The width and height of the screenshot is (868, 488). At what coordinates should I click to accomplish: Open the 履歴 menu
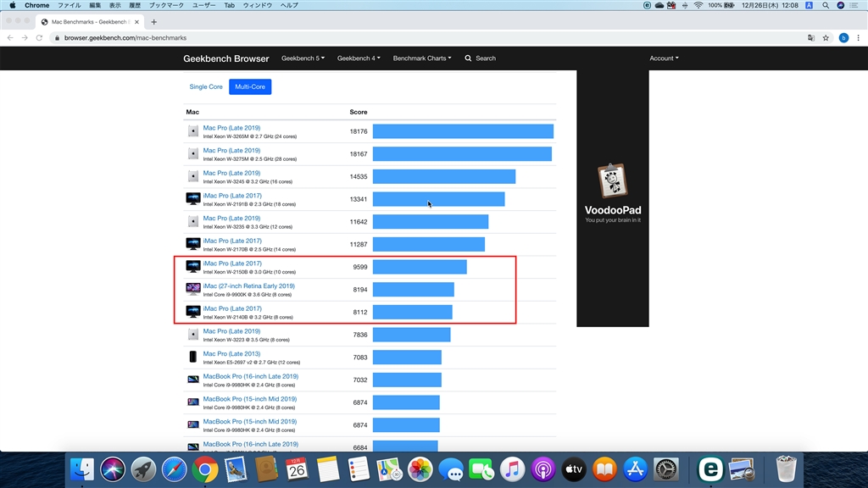pos(135,5)
